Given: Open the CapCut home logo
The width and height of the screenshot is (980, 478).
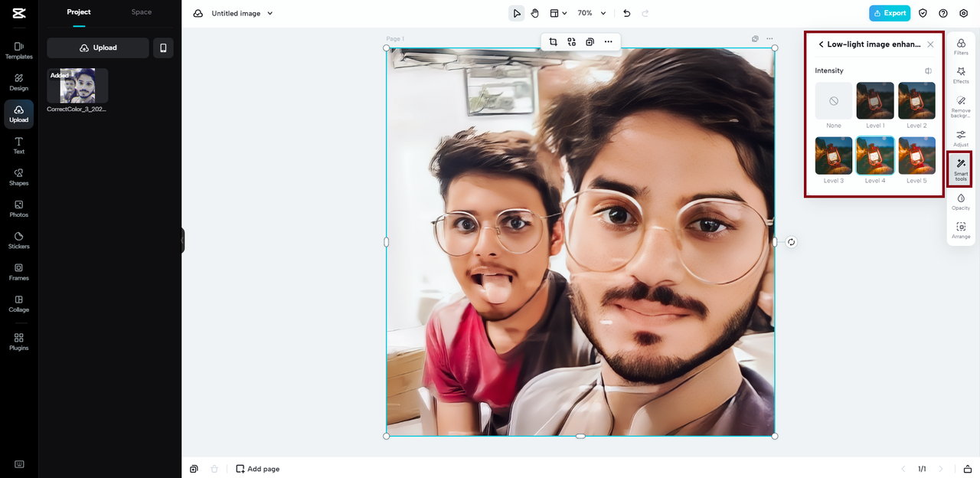Looking at the screenshot, I should click(18, 13).
